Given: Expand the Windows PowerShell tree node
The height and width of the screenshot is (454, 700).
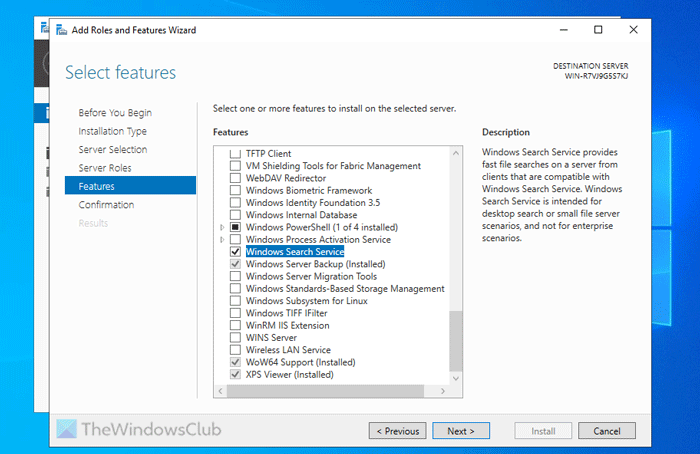Looking at the screenshot, I should pyautogui.click(x=222, y=228).
